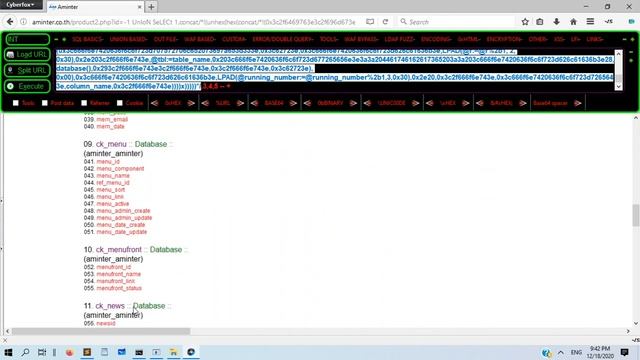This screenshot has height=360, width=640.
Task: Expand the LINKS dropdown menu
Action: (595, 39)
